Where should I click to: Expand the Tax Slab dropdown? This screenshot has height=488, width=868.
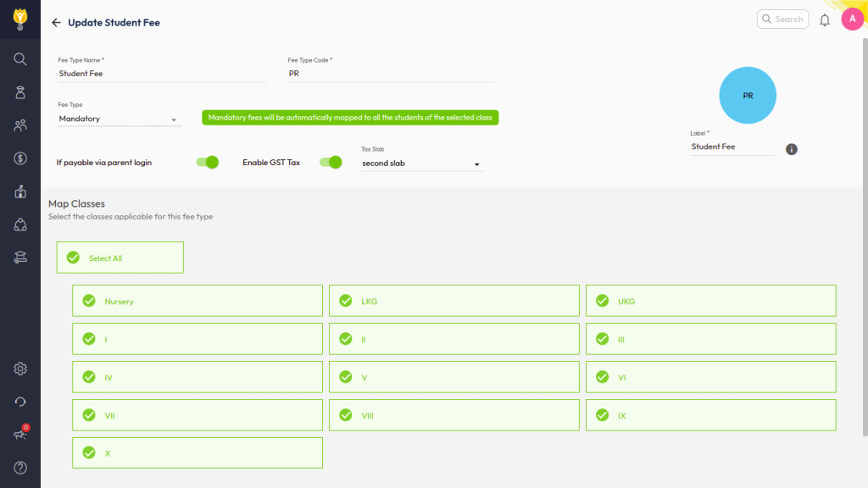422,164
